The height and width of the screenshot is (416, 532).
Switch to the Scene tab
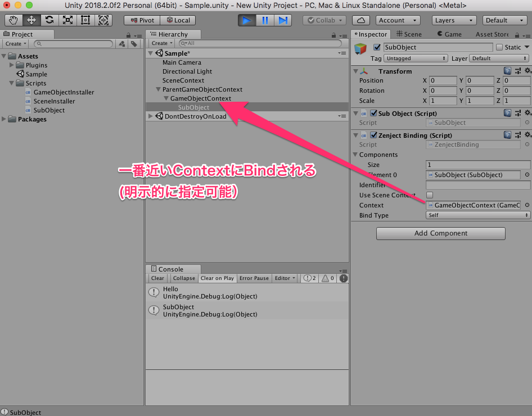[409, 34]
